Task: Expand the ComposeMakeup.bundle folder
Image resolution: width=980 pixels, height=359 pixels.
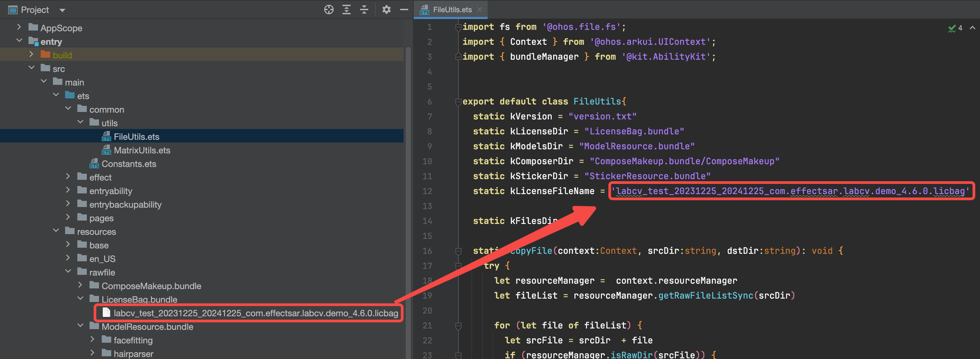Action: click(80, 285)
